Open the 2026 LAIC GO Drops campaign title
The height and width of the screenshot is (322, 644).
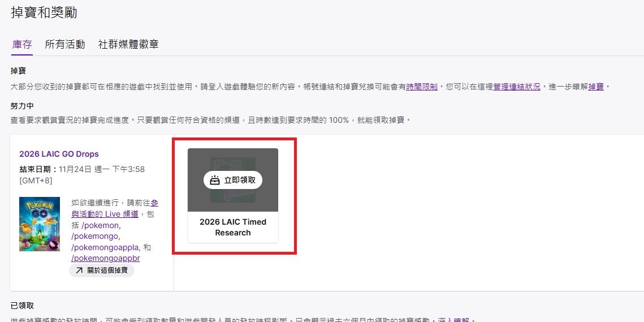pos(59,154)
